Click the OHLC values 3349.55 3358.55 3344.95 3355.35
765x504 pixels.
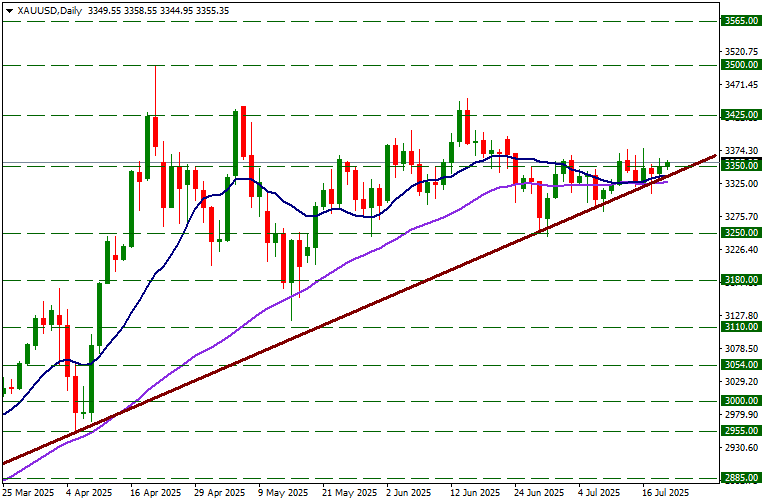[x=159, y=11]
